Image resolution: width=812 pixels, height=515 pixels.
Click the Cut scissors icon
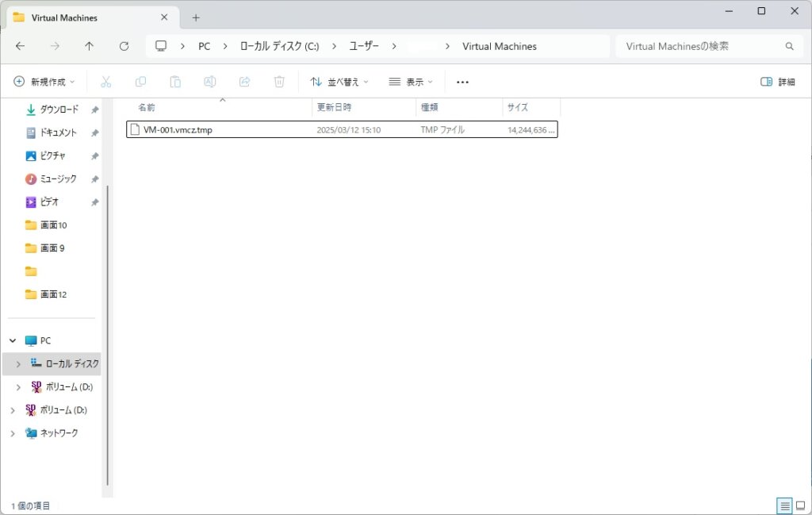pyautogui.click(x=105, y=82)
